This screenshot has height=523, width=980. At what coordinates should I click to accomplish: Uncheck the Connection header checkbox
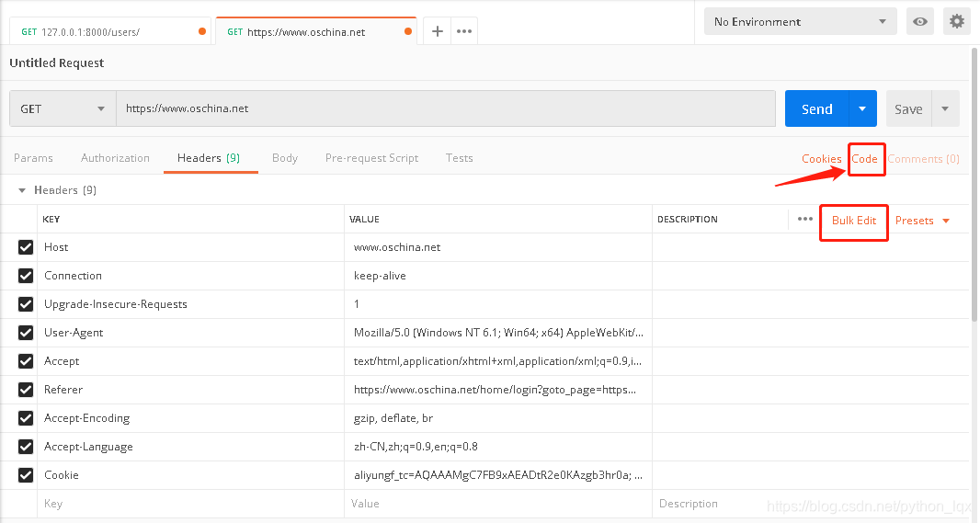point(26,276)
